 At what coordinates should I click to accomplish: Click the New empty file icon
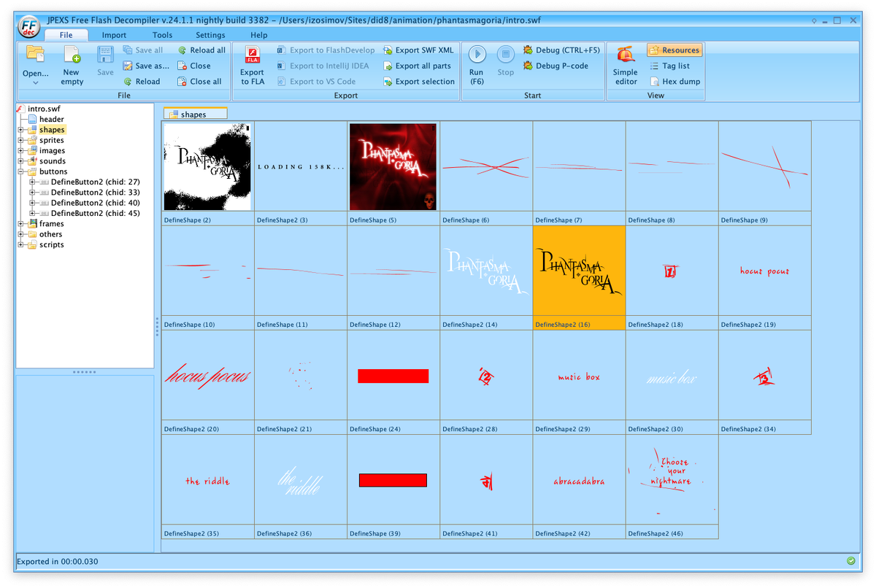tap(72, 55)
